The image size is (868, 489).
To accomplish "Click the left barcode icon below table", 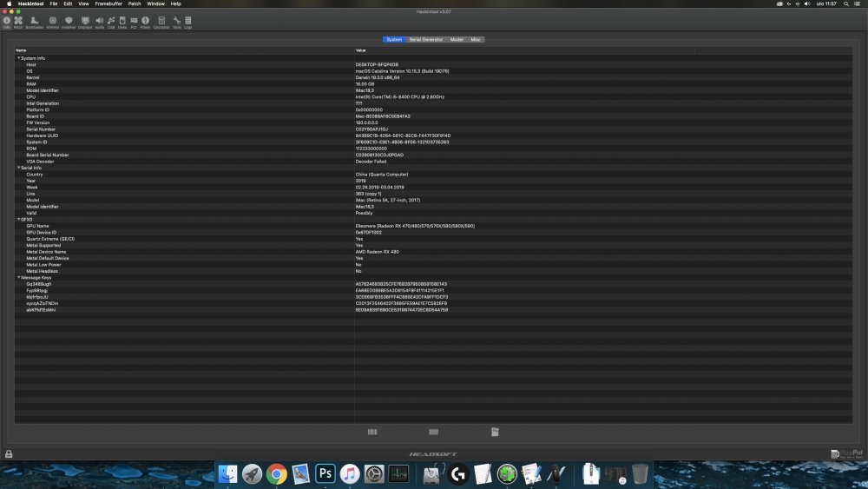I will tap(372, 432).
